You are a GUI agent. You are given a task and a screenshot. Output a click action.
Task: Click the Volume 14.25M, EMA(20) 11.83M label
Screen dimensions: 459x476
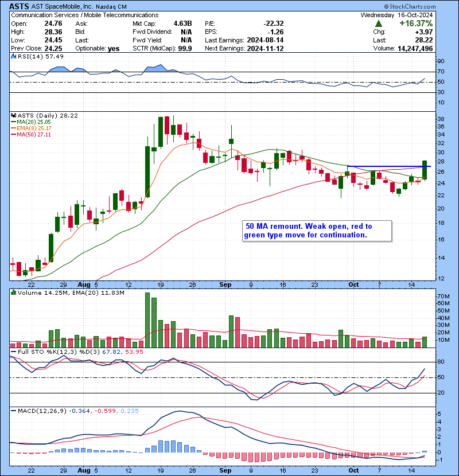pyautogui.click(x=71, y=293)
